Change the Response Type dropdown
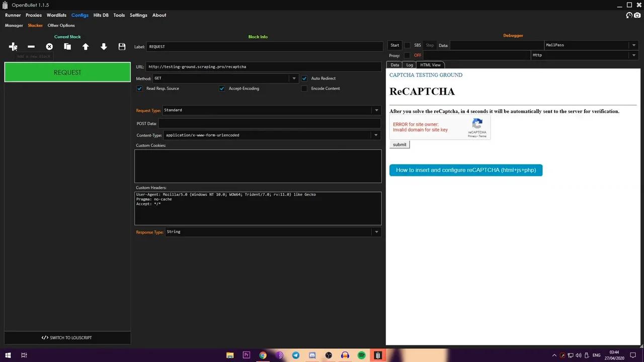This screenshot has width=644, height=362. coord(376,232)
